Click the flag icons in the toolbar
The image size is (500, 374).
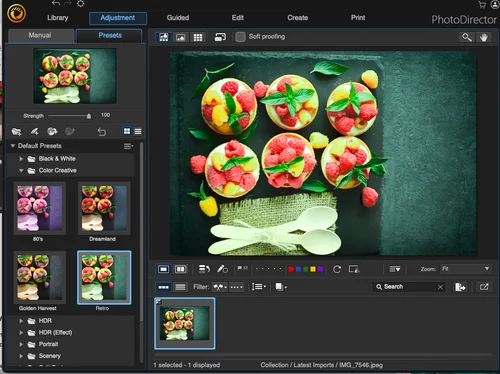[242, 268]
